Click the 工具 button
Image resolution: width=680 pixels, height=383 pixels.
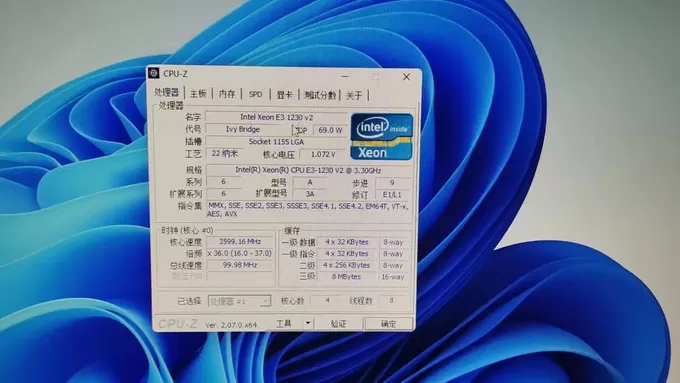[x=284, y=323]
